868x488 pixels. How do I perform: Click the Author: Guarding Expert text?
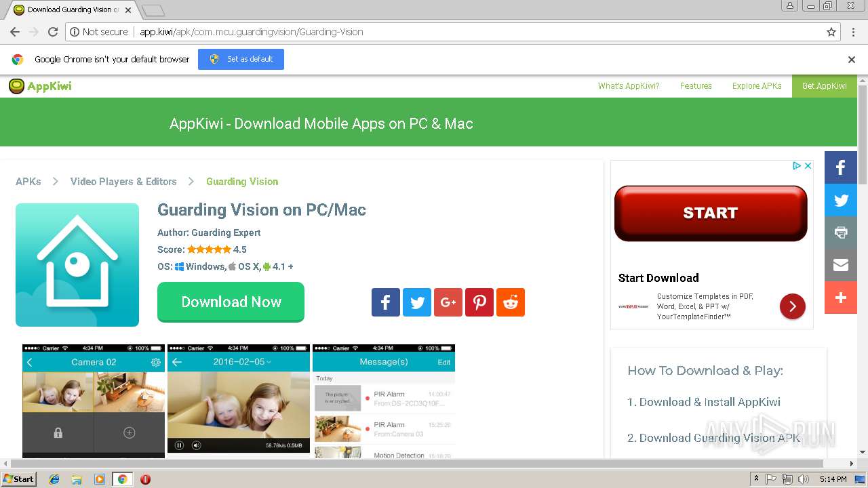point(209,232)
